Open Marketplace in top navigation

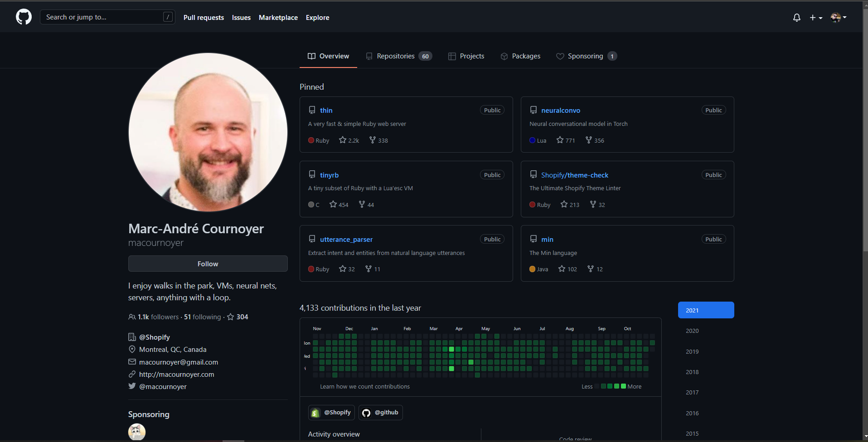click(x=278, y=18)
